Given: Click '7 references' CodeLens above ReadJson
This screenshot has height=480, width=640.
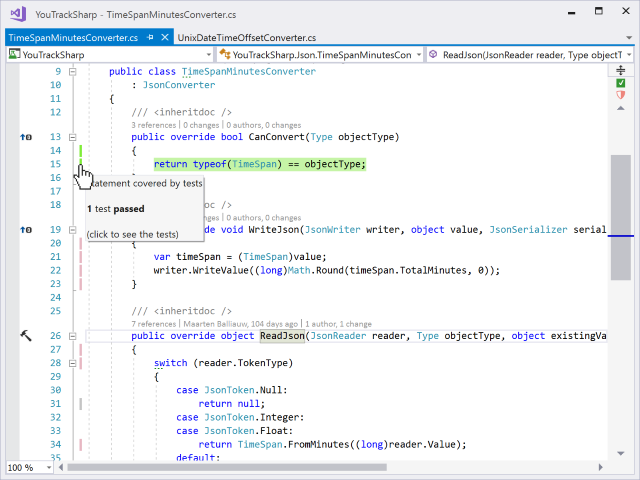Looking at the screenshot, I should pyautogui.click(x=153, y=324).
